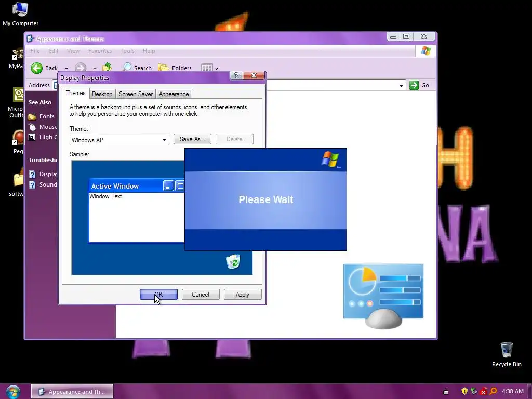The height and width of the screenshot is (399, 532).
Task: Open the File menu
Action: (x=35, y=51)
